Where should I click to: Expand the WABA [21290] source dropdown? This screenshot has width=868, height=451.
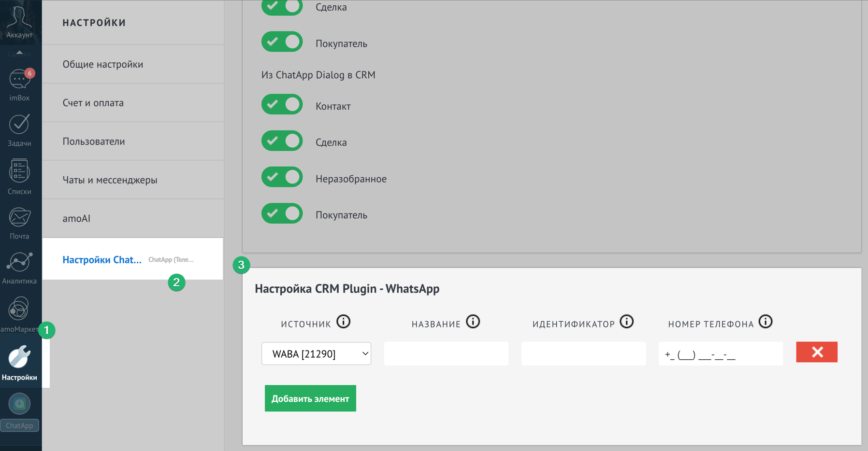point(316,353)
